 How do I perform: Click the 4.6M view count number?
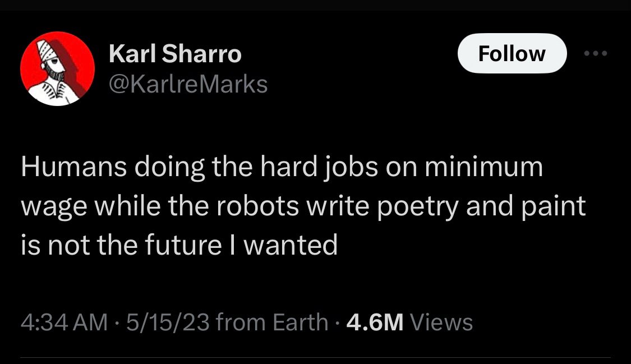pyautogui.click(x=375, y=322)
